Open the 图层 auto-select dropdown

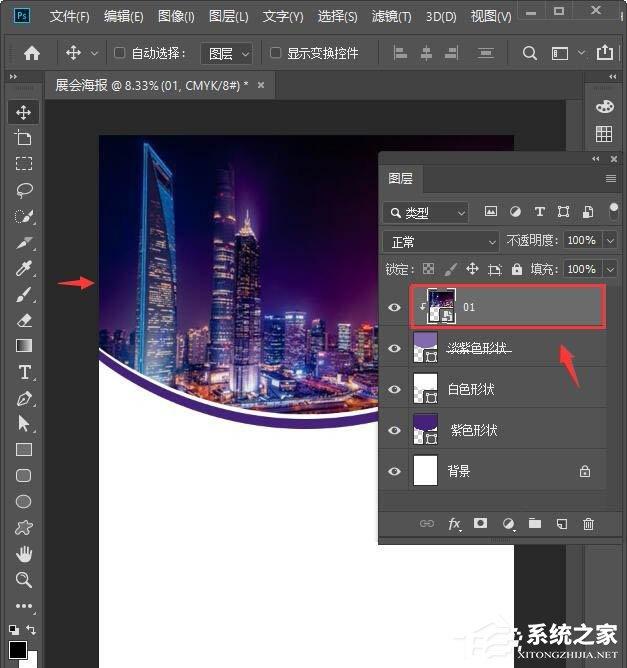click(227, 54)
